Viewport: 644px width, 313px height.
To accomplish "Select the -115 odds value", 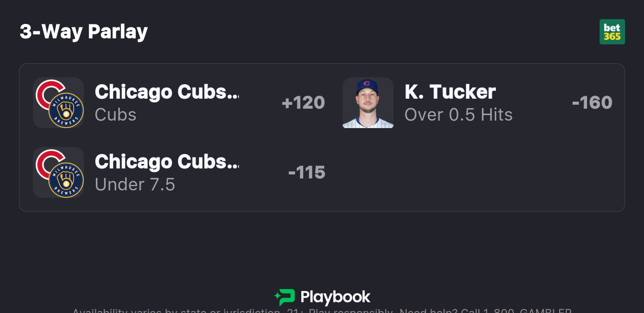I will tap(307, 172).
